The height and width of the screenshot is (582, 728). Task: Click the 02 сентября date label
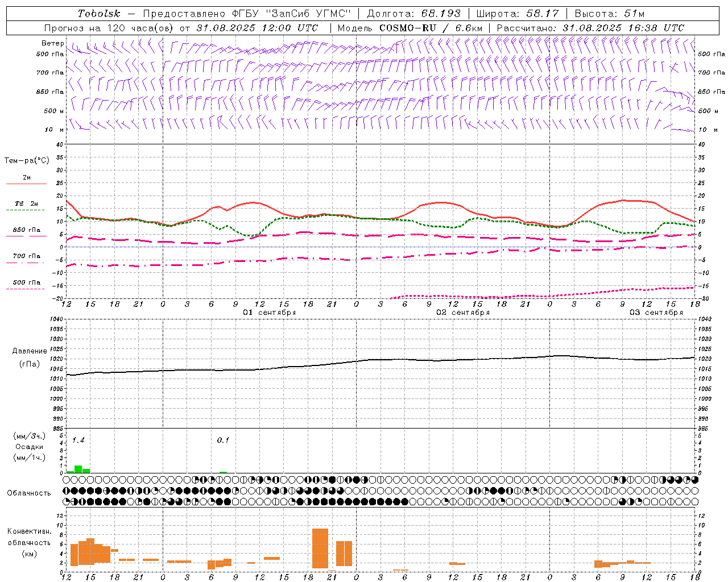tap(462, 313)
